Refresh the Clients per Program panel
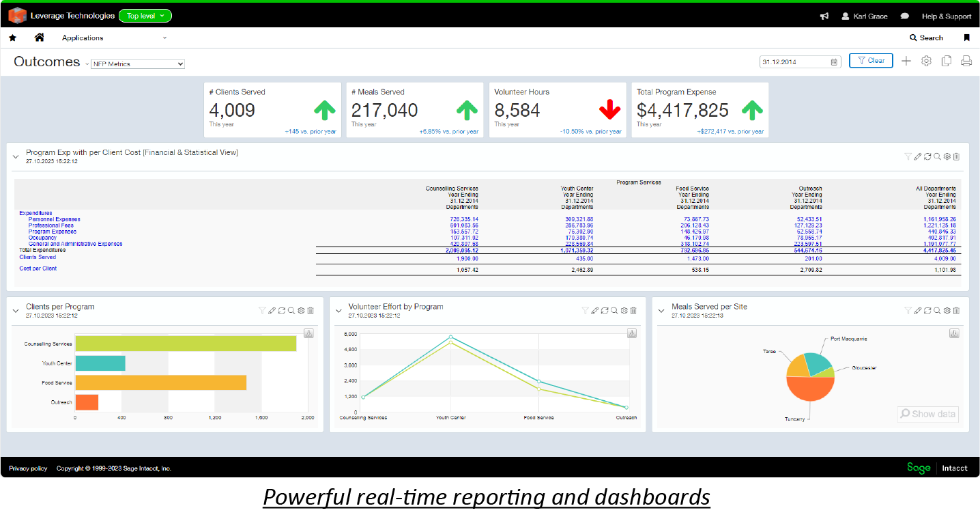980x519 pixels. coord(282,311)
